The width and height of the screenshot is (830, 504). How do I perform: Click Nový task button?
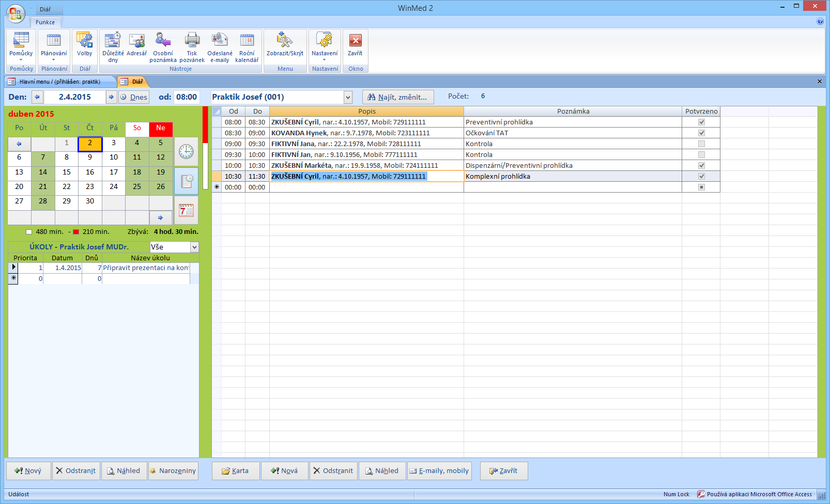[x=28, y=471]
